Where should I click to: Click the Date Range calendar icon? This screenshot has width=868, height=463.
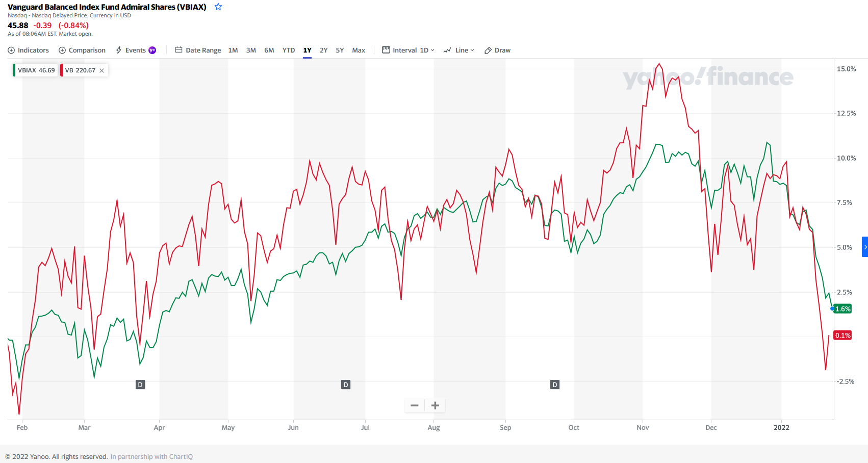click(x=178, y=49)
